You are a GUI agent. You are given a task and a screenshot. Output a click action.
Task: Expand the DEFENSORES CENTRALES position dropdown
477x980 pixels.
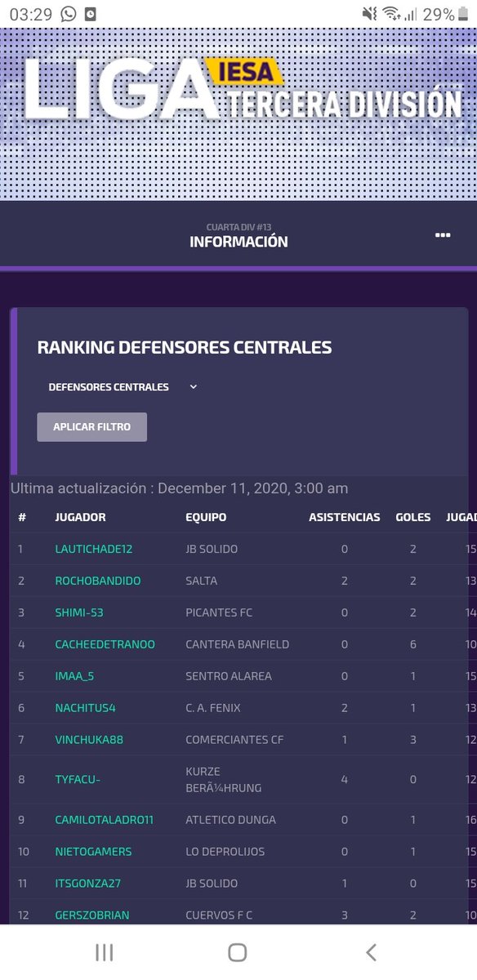(x=123, y=387)
